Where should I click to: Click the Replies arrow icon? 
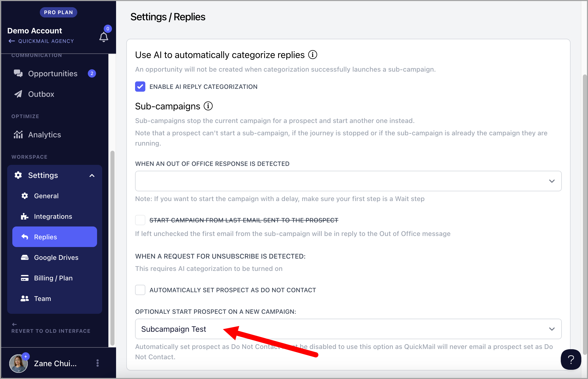25,237
